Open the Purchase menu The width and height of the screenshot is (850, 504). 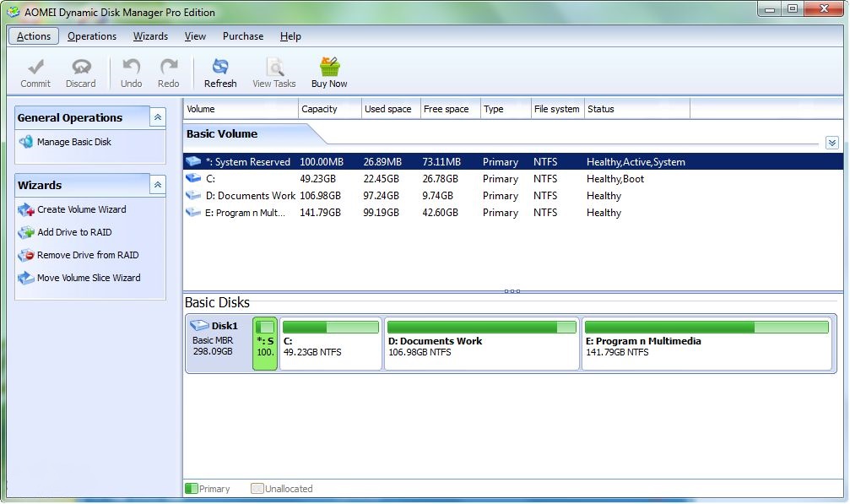[243, 36]
